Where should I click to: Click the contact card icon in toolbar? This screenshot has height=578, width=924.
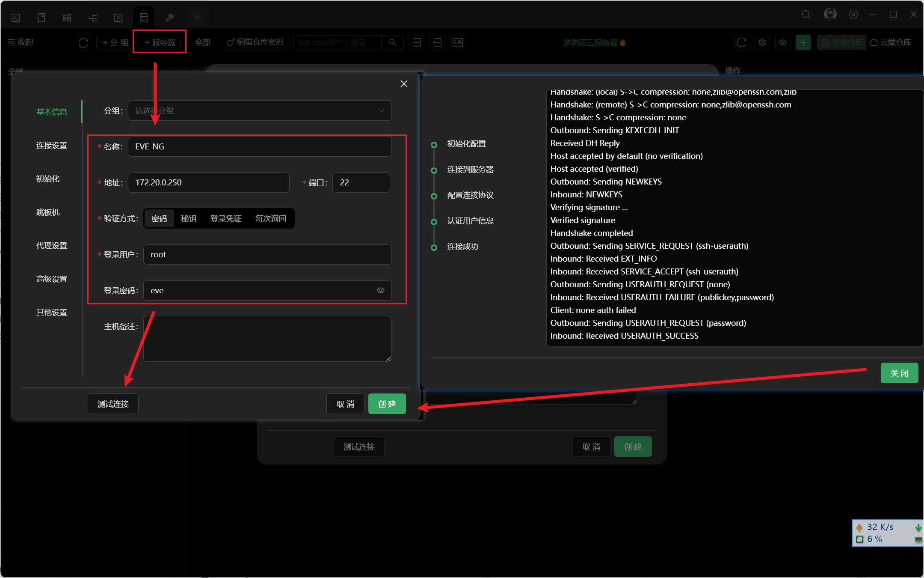pos(457,42)
